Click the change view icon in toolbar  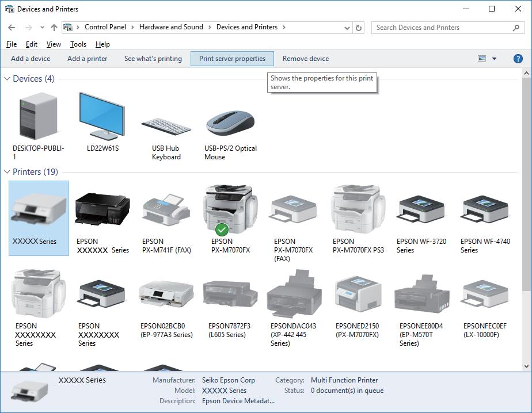[482, 59]
